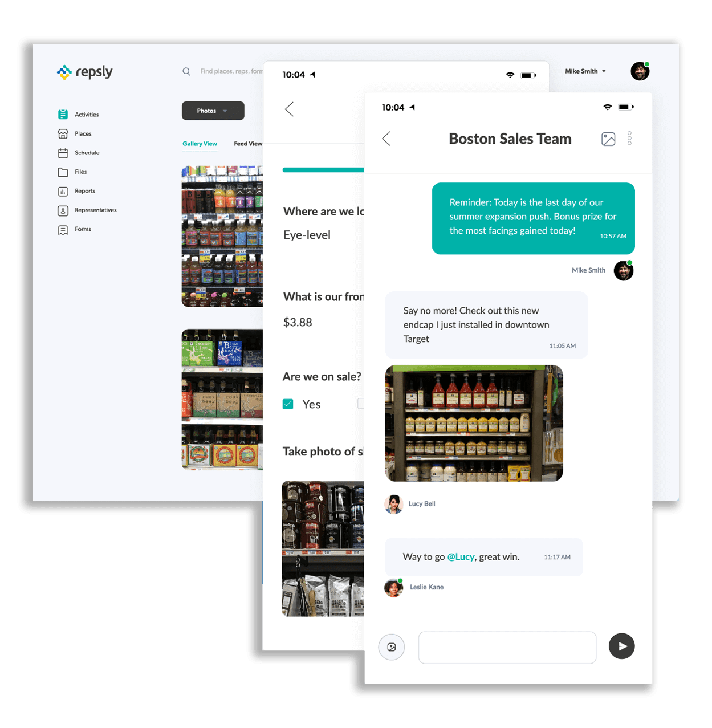Tap the attach photo button in chat
Screen dimensions: 712x728
coord(392,647)
